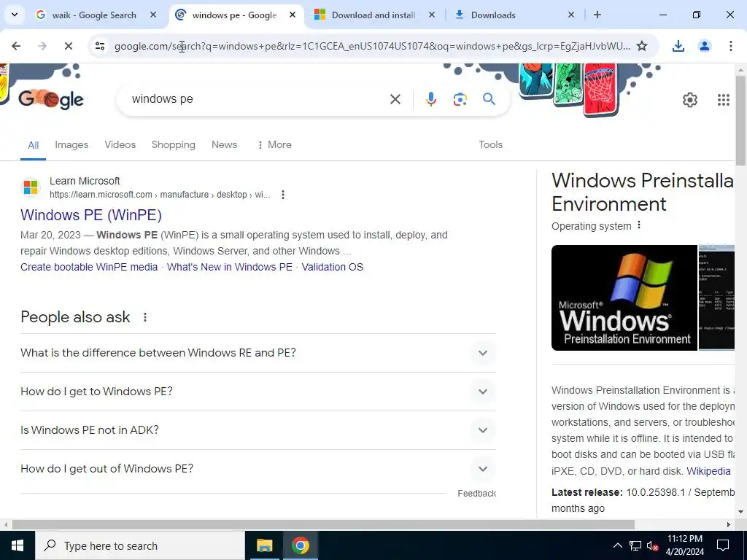Open the Google apps grid
Viewport: 747px width, 560px height.
tap(723, 99)
